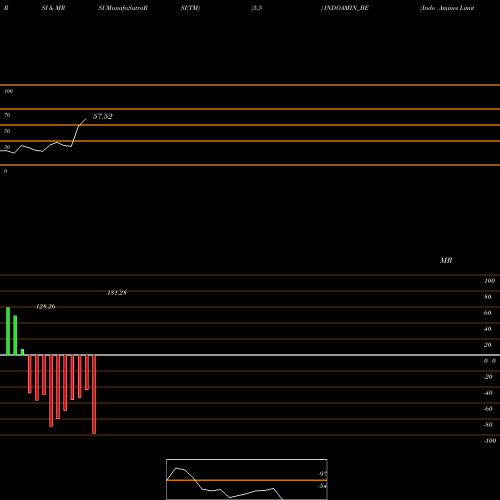Click the MunafaSutra header text
The width and height of the screenshot is (500, 500).
(124, 8)
